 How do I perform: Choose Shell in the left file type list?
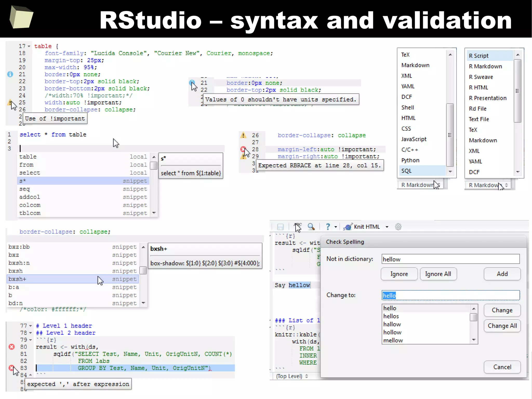[422, 108]
